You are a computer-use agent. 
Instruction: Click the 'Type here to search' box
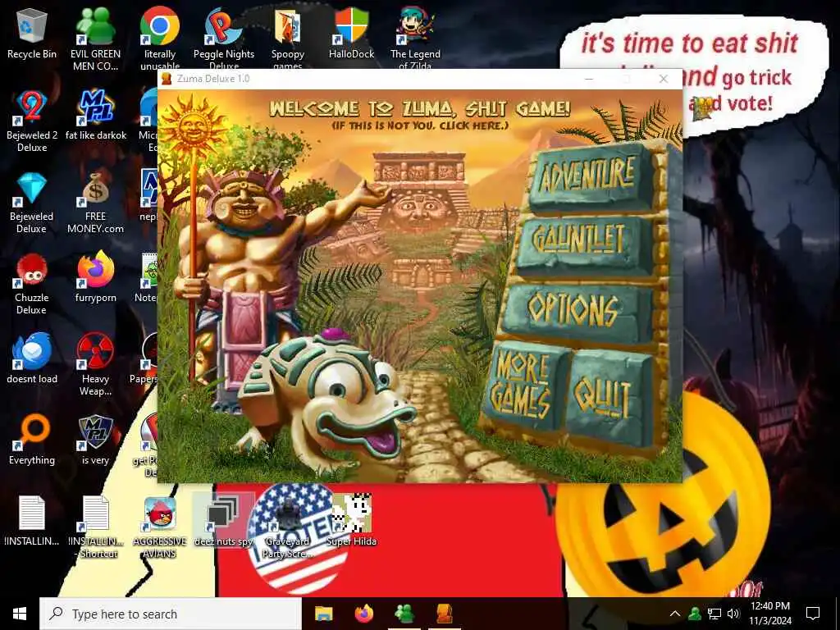[x=171, y=614]
